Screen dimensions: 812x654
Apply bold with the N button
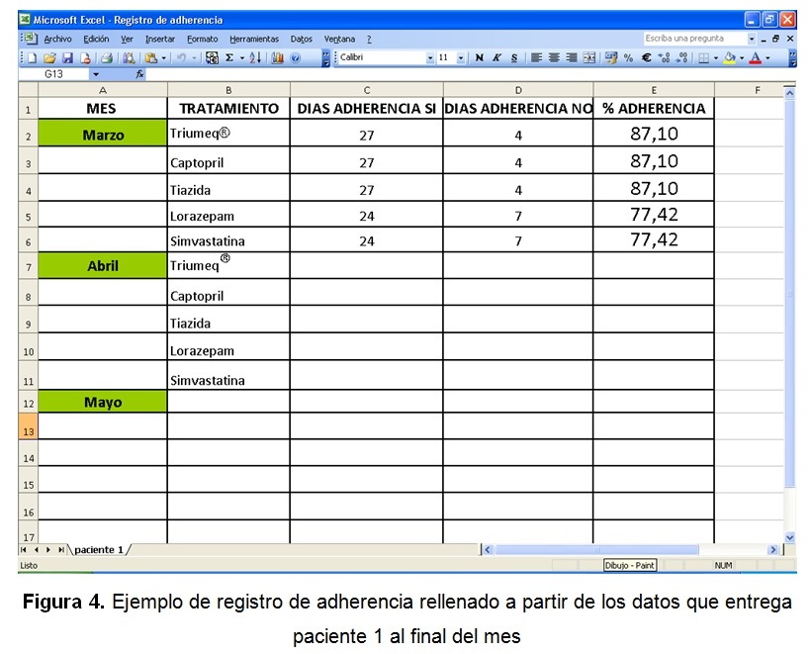click(480, 57)
